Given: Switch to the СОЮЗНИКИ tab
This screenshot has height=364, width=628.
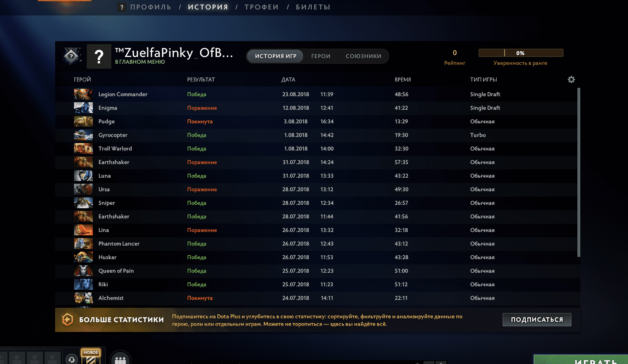Looking at the screenshot, I should coord(363,56).
